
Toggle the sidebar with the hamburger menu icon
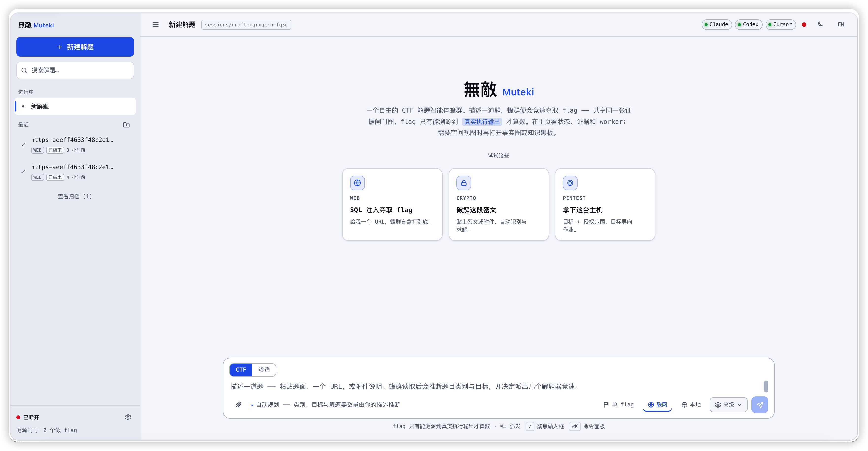(x=155, y=25)
